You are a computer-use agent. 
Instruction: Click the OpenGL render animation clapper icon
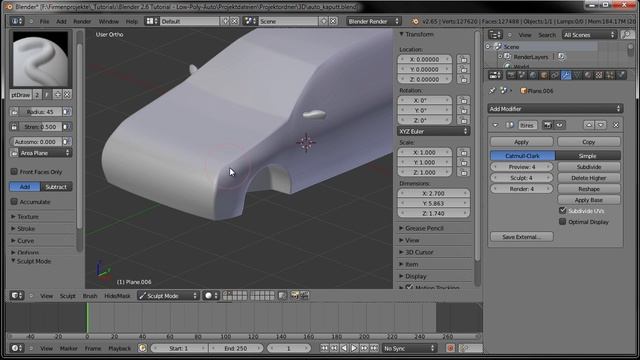pyautogui.click(x=304, y=296)
